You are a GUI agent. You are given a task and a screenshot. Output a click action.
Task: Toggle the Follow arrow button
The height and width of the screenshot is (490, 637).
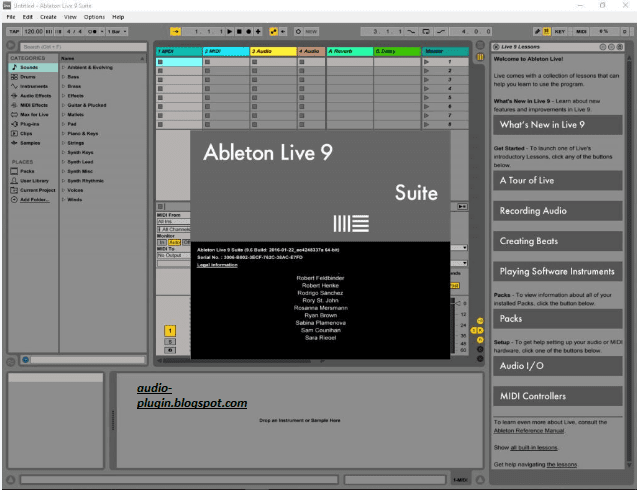pos(175,31)
